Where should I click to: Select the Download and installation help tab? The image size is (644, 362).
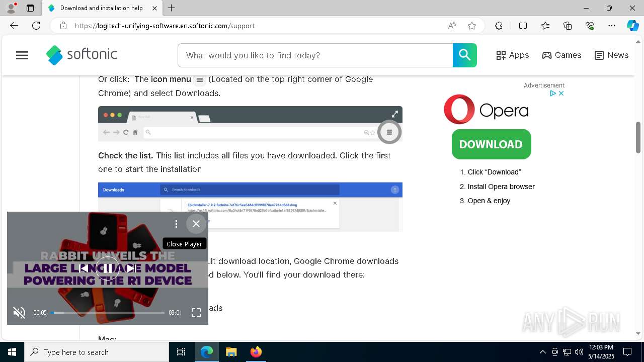tap(102, 8)
